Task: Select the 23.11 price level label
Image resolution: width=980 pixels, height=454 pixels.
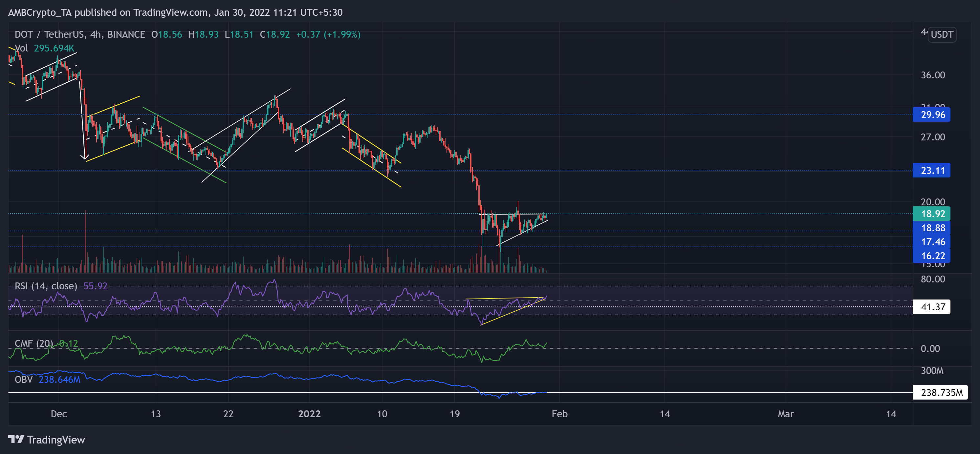Action: pos(931,170)
